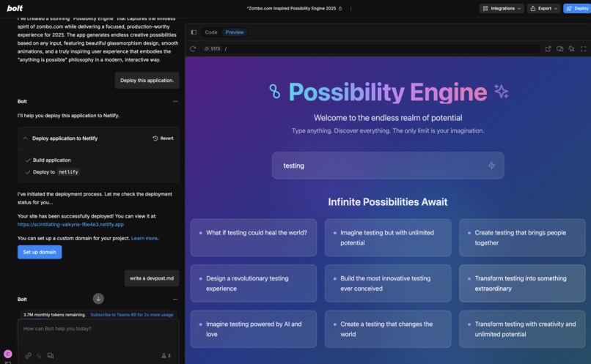Open more options for last Bolt message

[175, 300]
